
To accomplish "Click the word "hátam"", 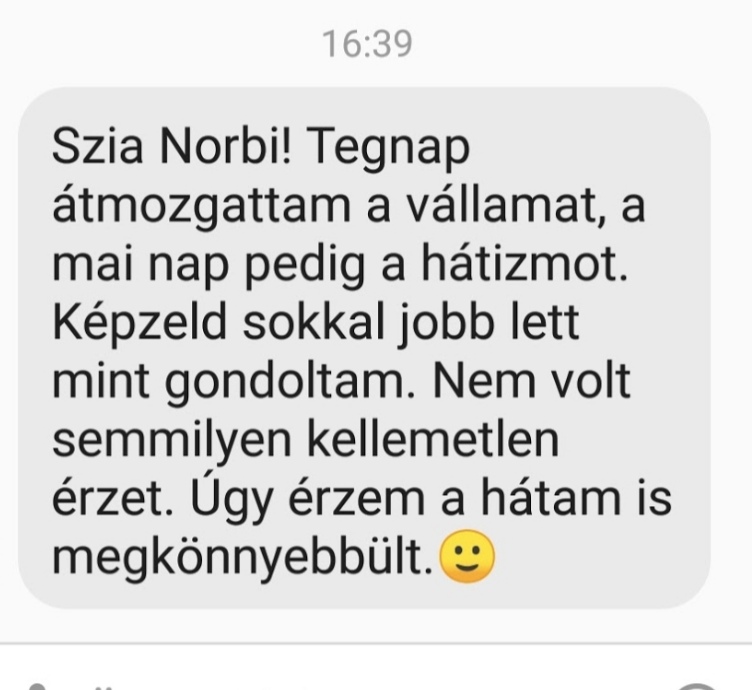I will (551, 497).
